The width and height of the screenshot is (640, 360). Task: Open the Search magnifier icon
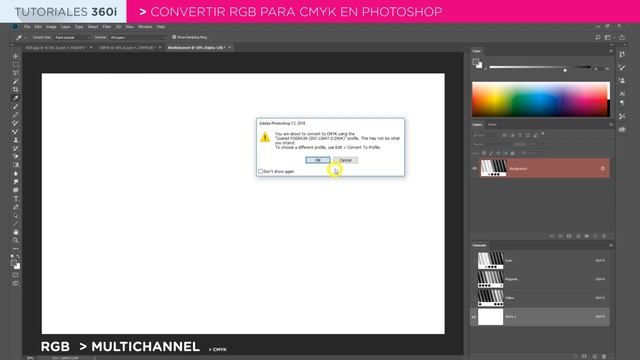pyautogui.click(x=598, y=37)
